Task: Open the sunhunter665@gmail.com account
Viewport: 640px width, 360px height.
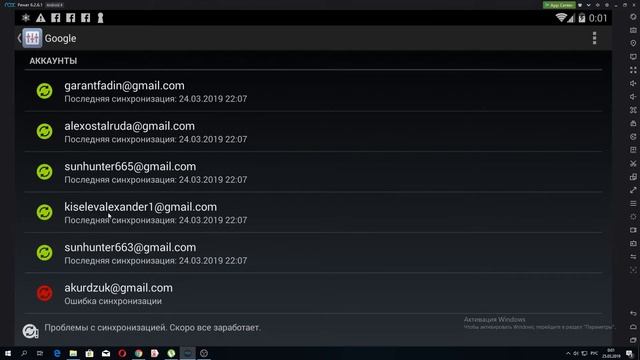Action: coord(313,172)
